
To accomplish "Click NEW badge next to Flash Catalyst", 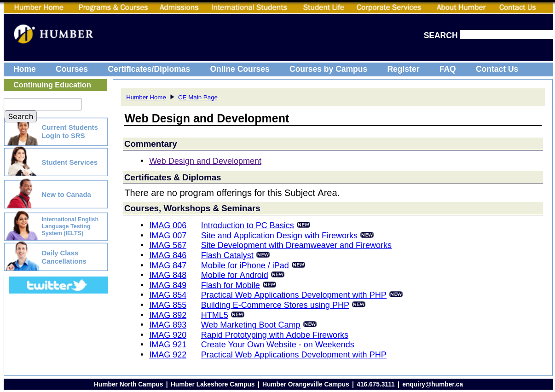I will 263,255.
